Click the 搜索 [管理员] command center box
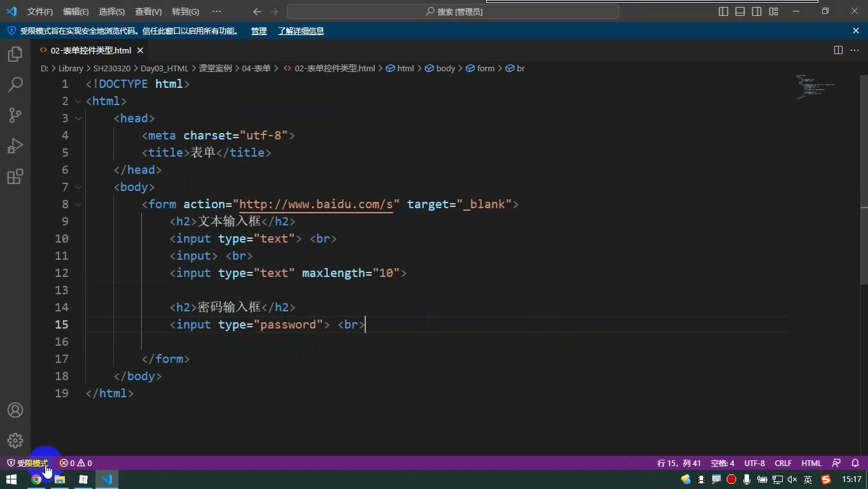 pyautogui.click(x=453, y=11)
